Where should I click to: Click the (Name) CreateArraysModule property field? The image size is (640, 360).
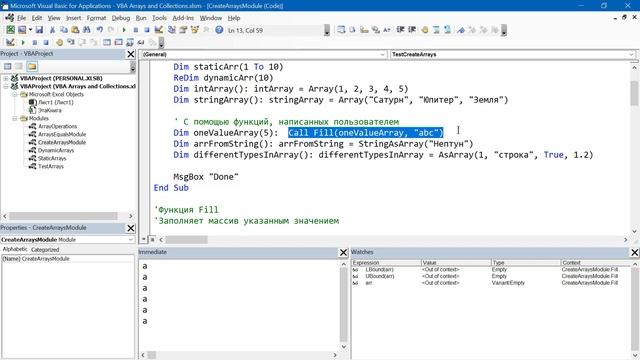pyautogui.click(x=67, y=259)
